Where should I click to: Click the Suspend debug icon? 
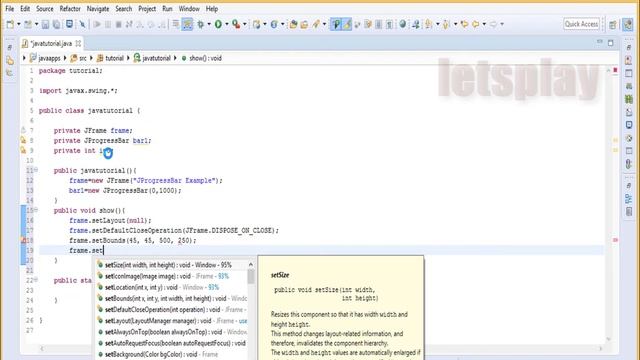click(x=108, y=24)
